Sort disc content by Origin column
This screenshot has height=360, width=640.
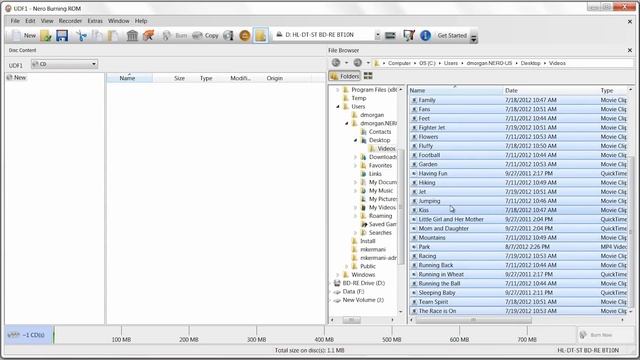click(x=275, y=78)
